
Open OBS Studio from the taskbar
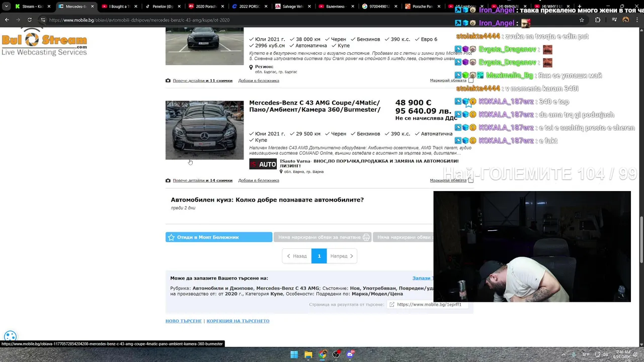pyautogui.click(x=337, y=354)
